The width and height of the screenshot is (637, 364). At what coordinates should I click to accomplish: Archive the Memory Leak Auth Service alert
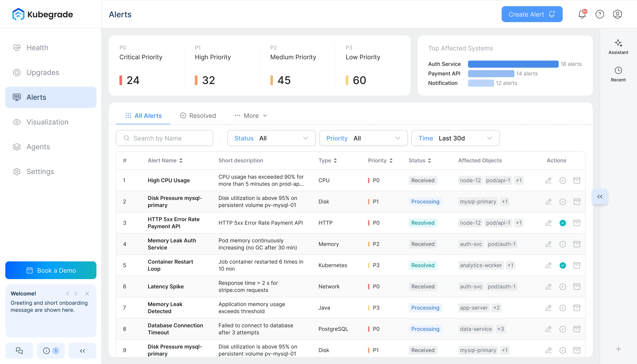tap(577, 244)
